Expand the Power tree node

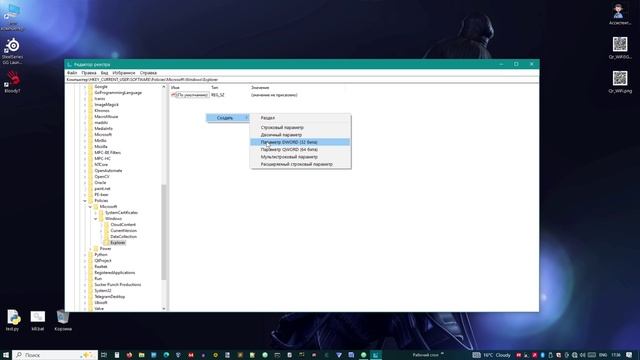(x=90, y=249)
